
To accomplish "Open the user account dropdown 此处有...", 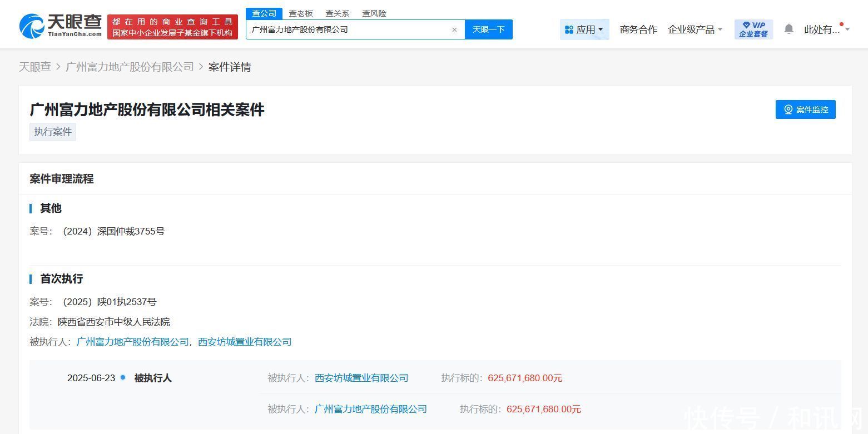I will [827, 29].
